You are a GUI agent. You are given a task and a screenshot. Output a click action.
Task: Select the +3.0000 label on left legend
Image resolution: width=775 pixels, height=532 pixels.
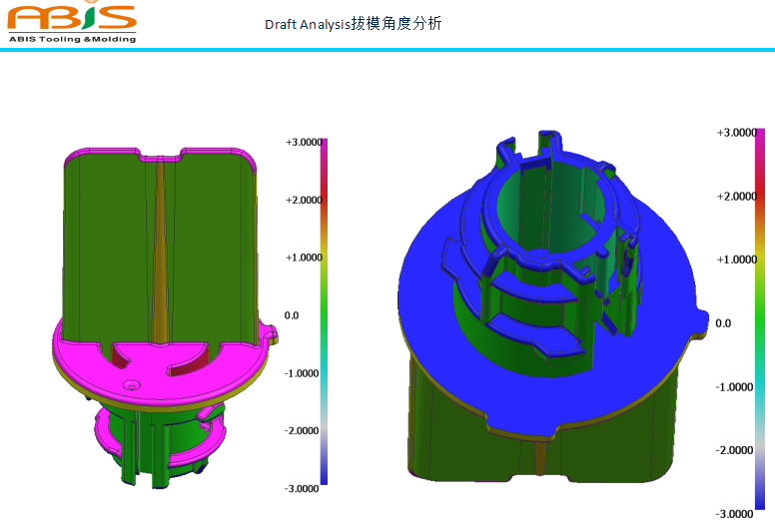[x=303, y=143]
